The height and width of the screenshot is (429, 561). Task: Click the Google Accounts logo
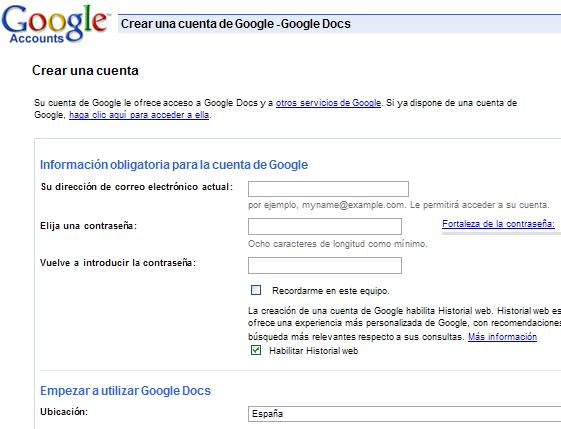click(x=55, y=24)
